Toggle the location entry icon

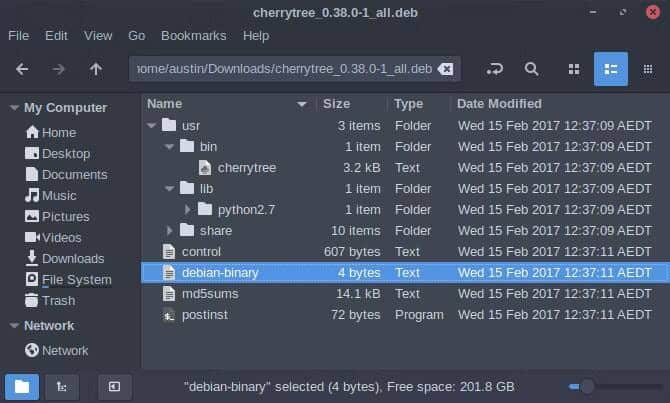[x=495, y=69]
